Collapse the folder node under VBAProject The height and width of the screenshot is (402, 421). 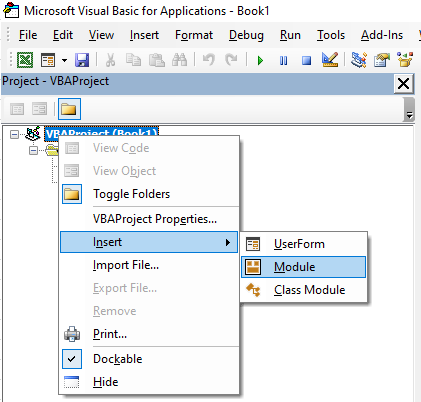pyautogui.click(x=33, y=151)
